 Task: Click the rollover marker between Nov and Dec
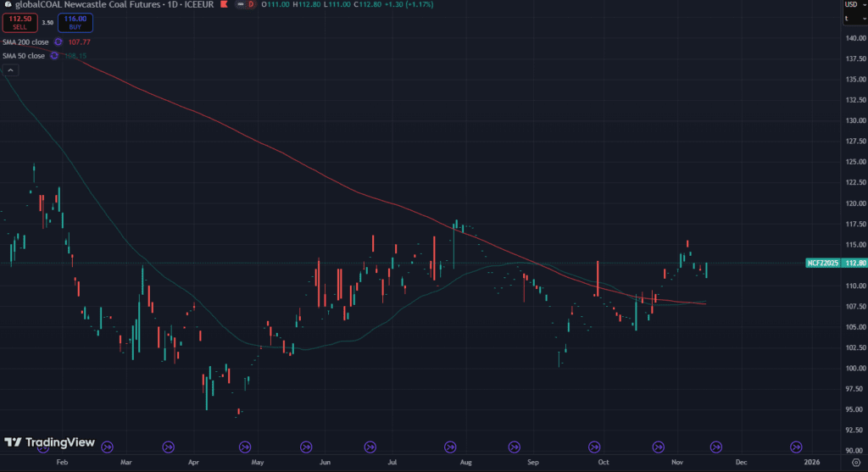(x=715, y=447)
